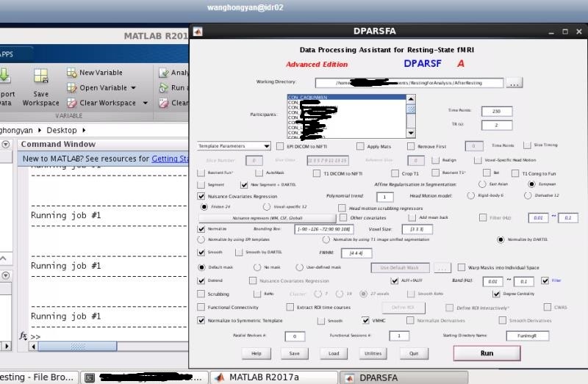The height and width of the screenshot is (384, 588).
Task: Browse working directory with the ... button
Action: click(514, 83)
